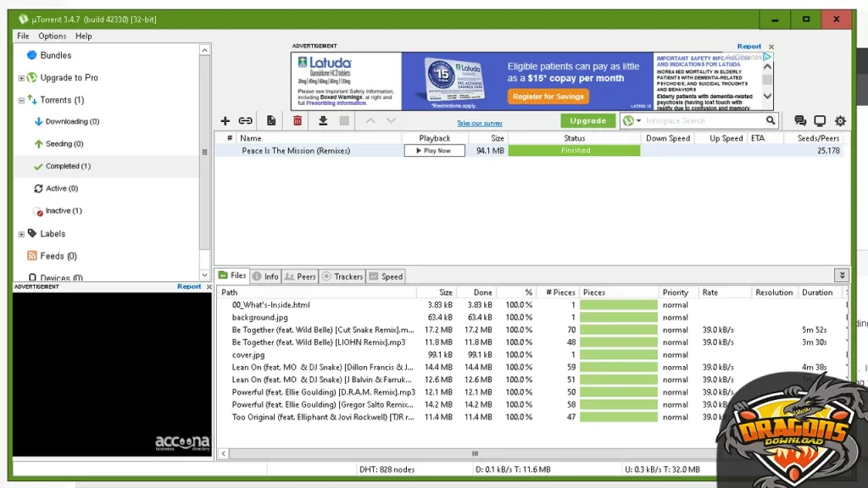
Task: Expand the Labels tree node
Action: (x=21, y=234)
